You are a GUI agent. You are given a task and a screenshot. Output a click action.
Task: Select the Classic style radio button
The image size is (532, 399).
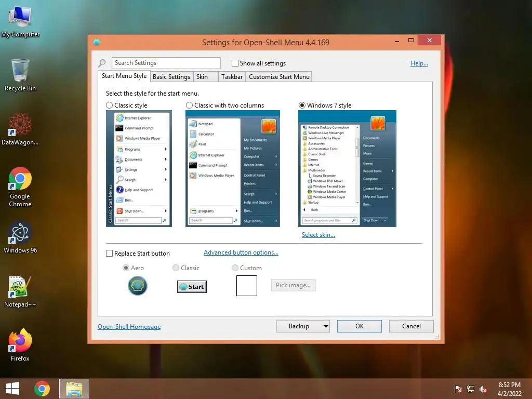pyautogui.click(x=109, y=105)
